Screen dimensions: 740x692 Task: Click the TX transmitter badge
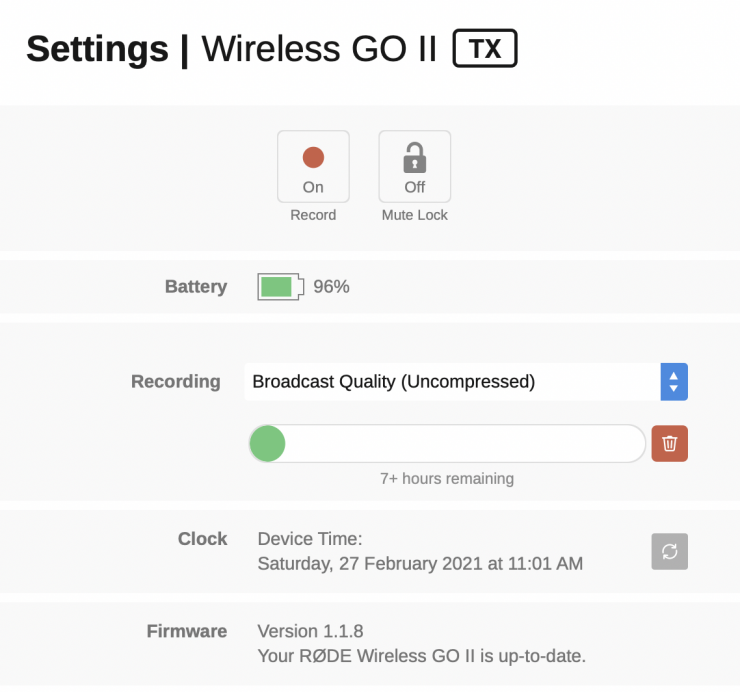tap(485, 49)
